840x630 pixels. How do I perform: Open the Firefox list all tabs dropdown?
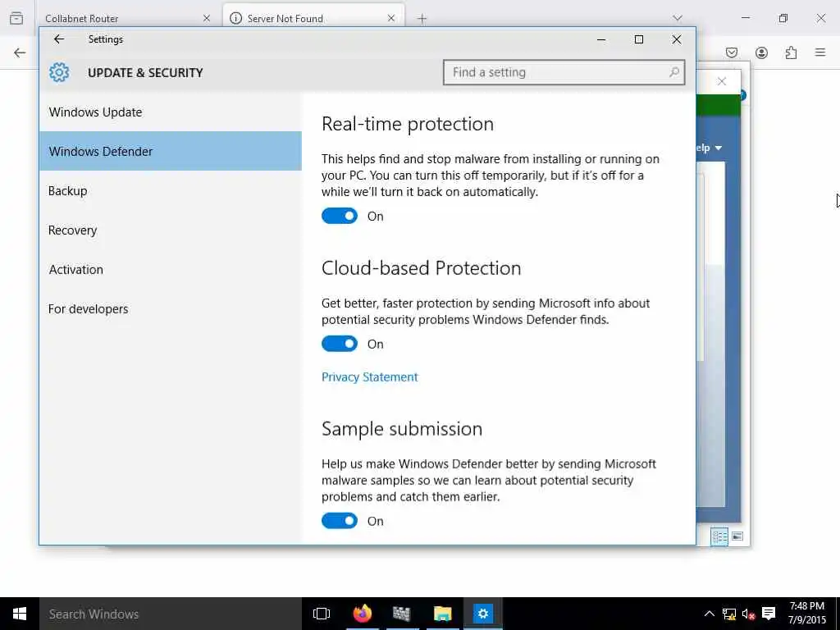coord(678,18)
